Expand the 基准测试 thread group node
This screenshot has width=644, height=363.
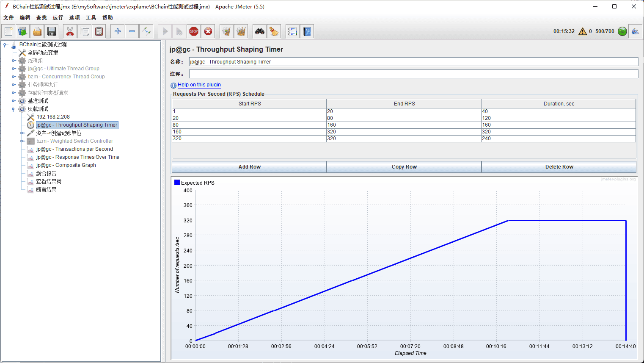[x=14, y=101]
